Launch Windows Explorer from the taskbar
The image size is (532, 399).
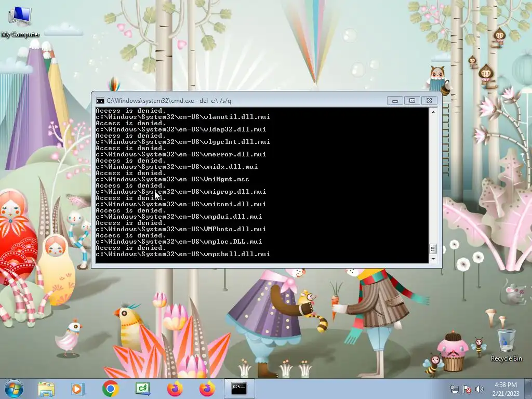pos(46,389)
